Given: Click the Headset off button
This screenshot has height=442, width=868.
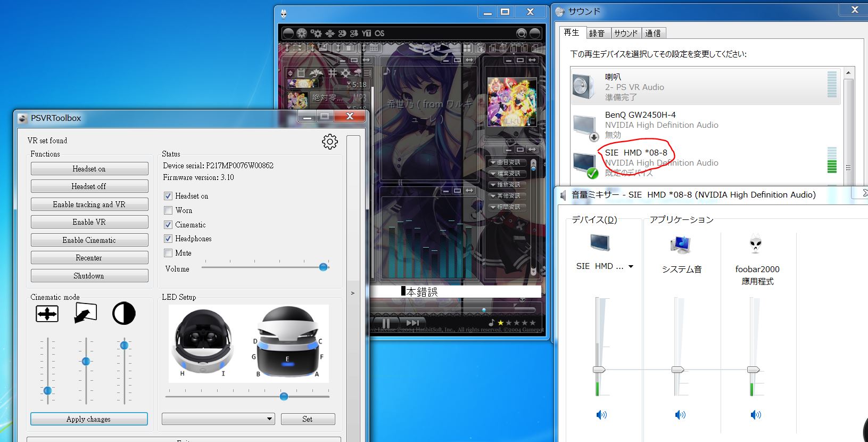Looking at the screenshot, I should click(89, 186).
